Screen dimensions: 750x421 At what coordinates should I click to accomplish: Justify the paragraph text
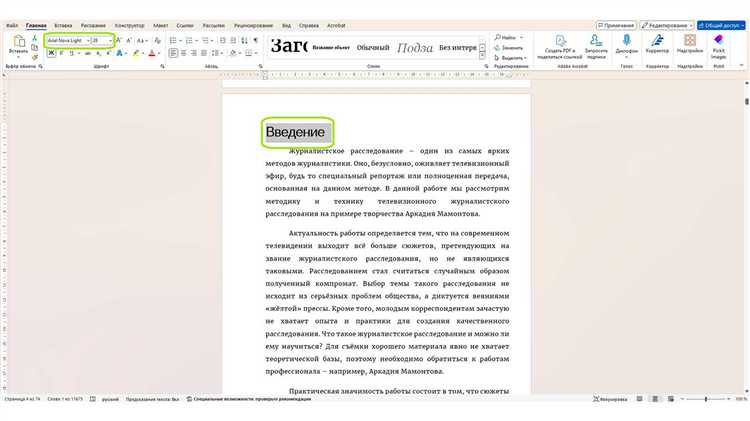(x=204, y=53)
